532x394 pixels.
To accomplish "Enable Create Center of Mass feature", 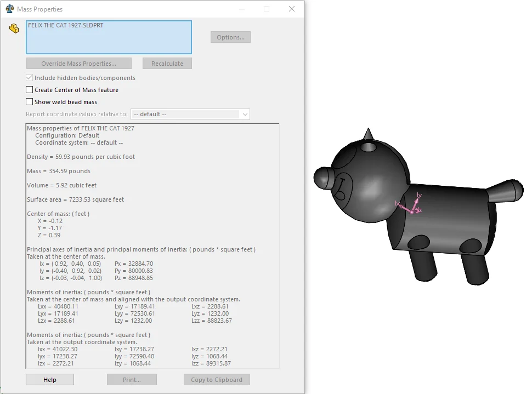I will pyautogui.click(x=30, y=90).
